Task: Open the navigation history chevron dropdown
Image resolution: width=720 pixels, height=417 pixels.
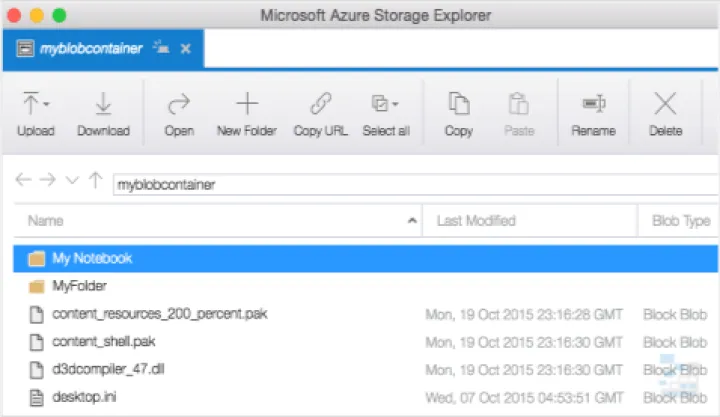Action: pyautogui.click(x=71, y=181)
